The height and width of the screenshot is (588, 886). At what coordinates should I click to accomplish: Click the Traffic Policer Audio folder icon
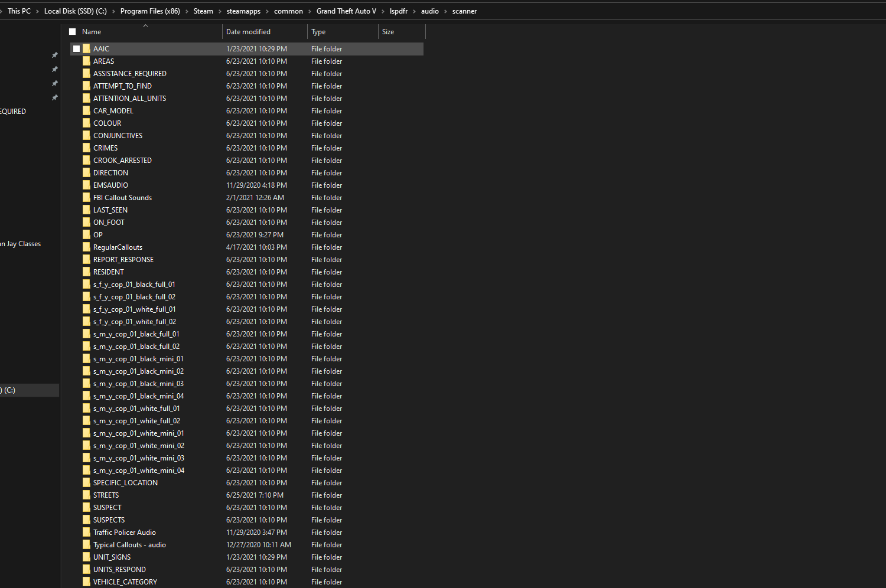tap(87, 533)
